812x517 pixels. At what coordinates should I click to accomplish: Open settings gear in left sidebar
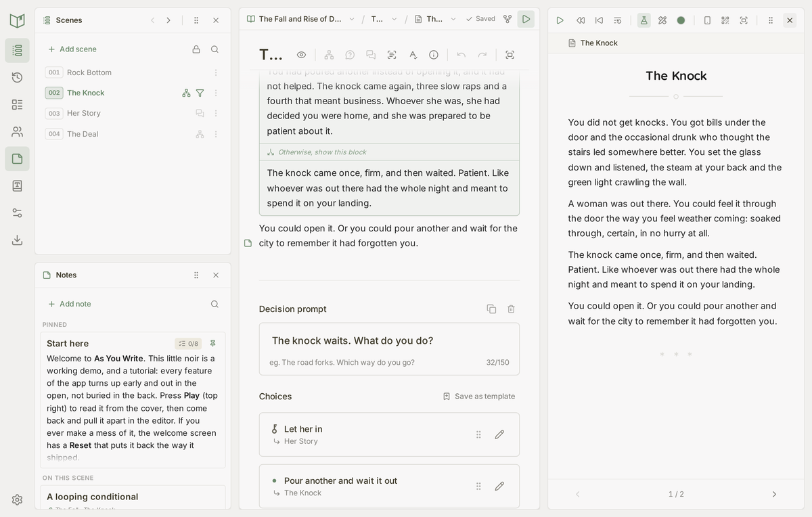(x=17, y=499)
